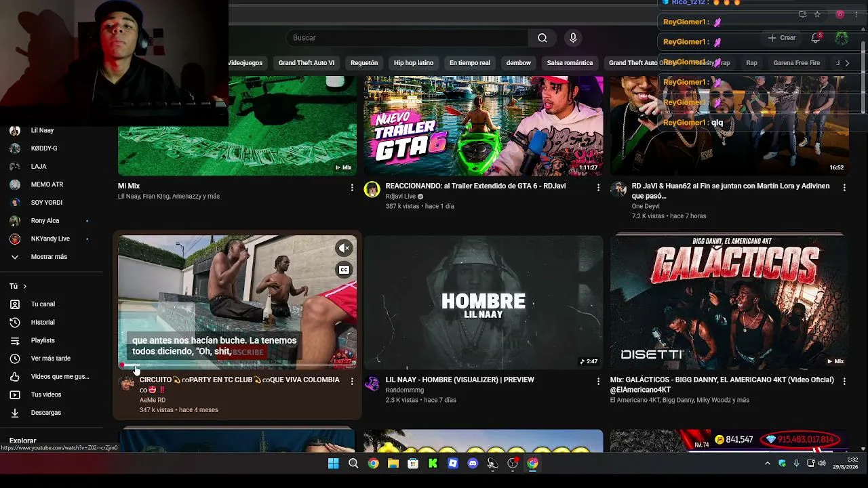Play the NUEVO TRÁILER GTA 6 thumbnail
The width and height of the screenshot is (868, 488).
[x=484, y=125]
